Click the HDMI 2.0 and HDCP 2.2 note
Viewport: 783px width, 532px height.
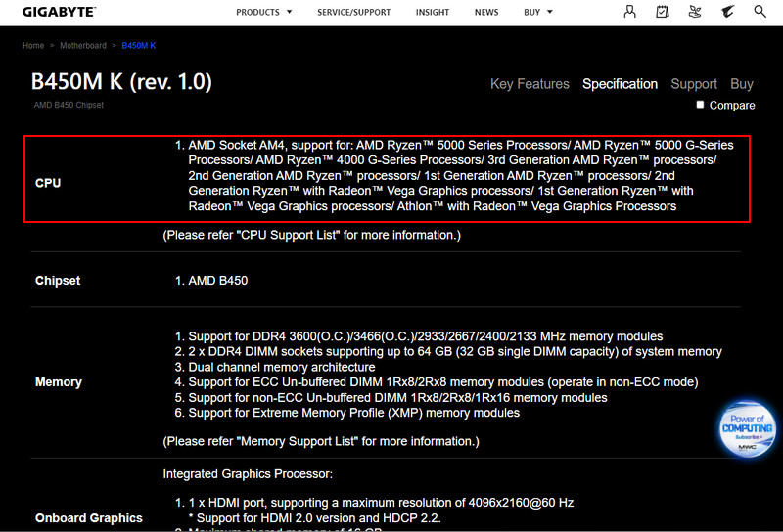coord(314,518)
